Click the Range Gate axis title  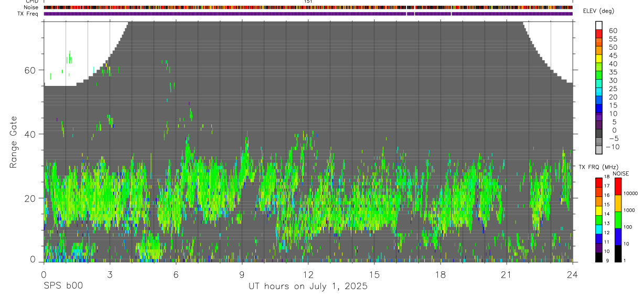click(13, 142)
